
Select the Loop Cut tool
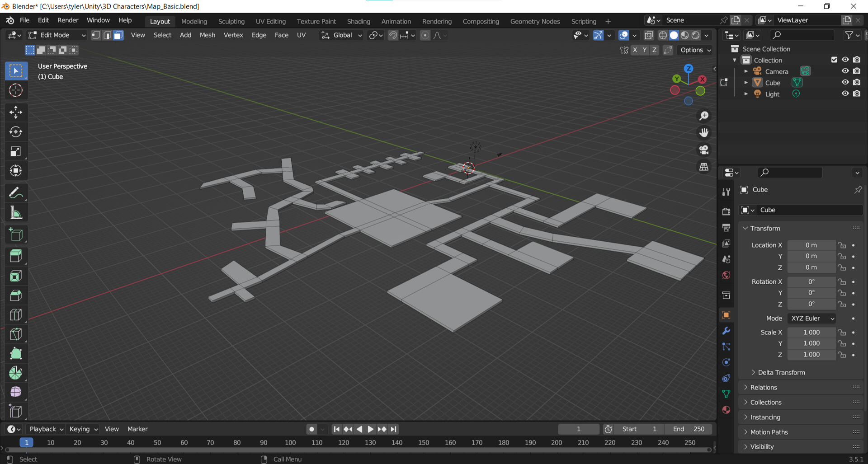16,315
